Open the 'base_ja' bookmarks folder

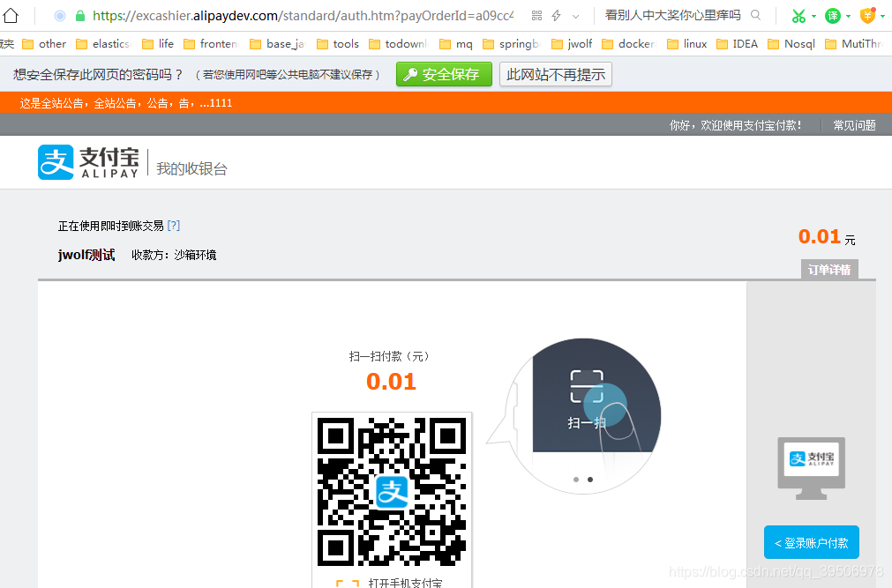coord(278,44)
